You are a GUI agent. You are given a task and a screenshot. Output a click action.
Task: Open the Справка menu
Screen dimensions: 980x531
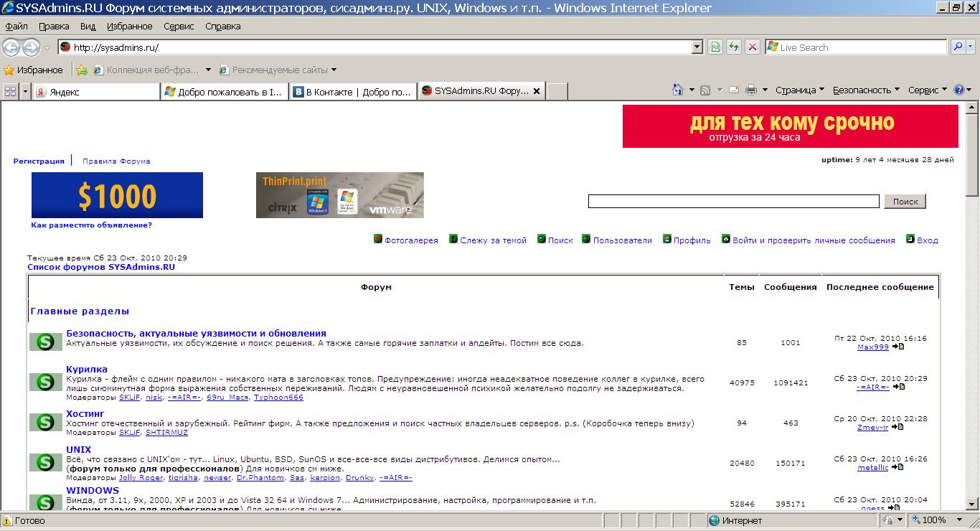222,26
